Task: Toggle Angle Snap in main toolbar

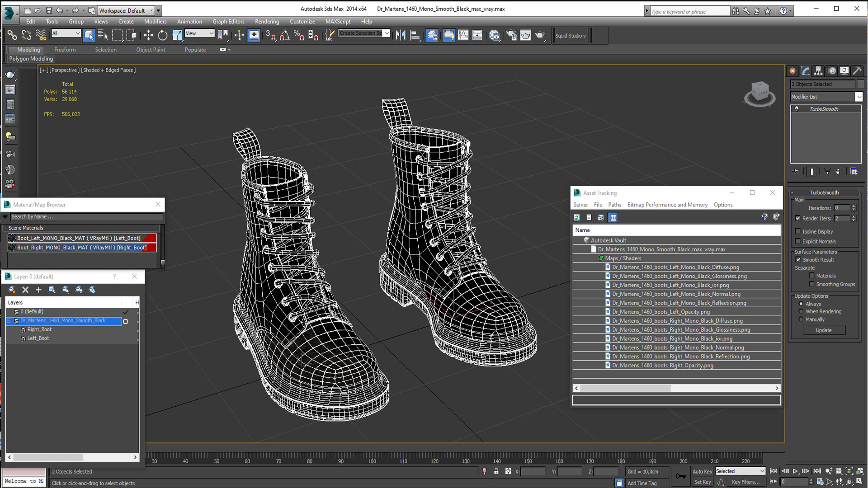Action: [285, 35]
